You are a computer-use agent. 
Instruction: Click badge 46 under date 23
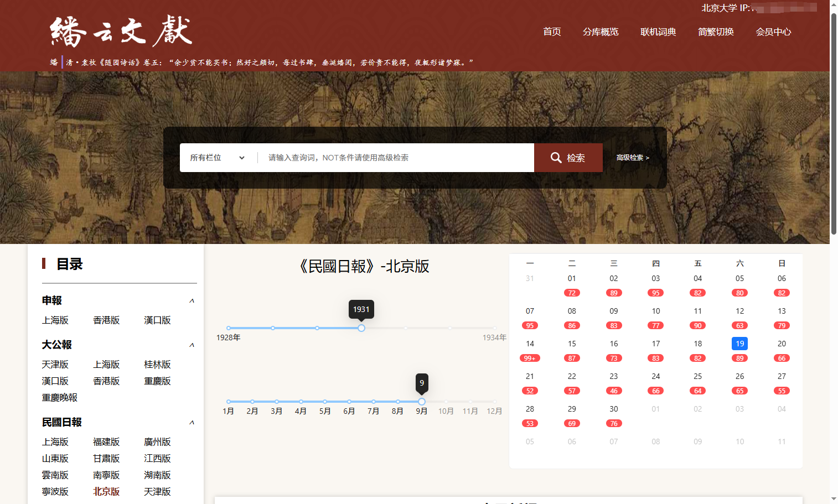coord(614,391)
